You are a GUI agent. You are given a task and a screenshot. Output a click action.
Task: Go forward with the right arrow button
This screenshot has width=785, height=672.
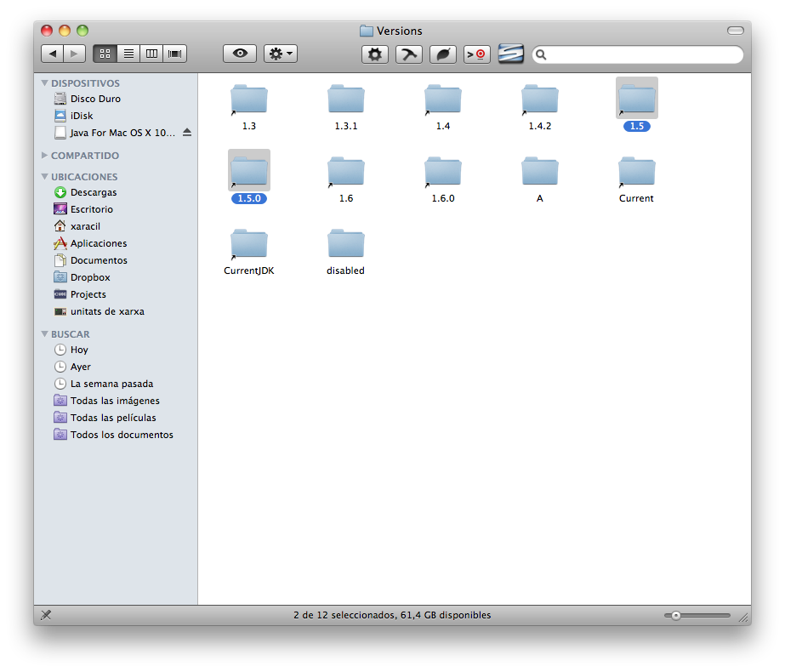click(75, 54)
